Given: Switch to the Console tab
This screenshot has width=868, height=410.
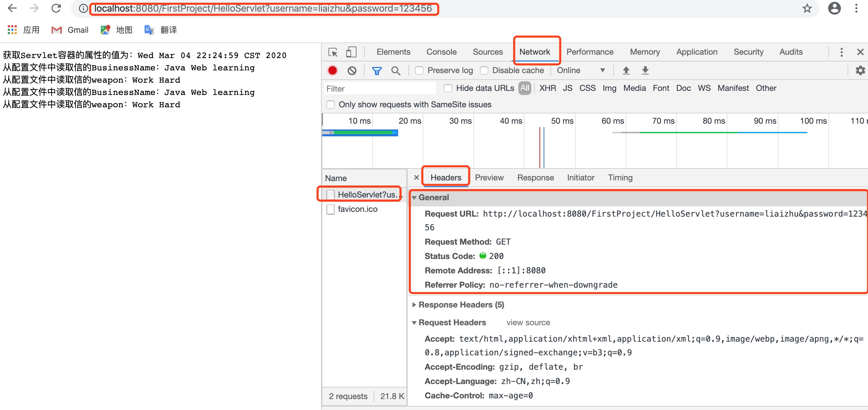Looking at the screenshot, I should tap(441, 52).
